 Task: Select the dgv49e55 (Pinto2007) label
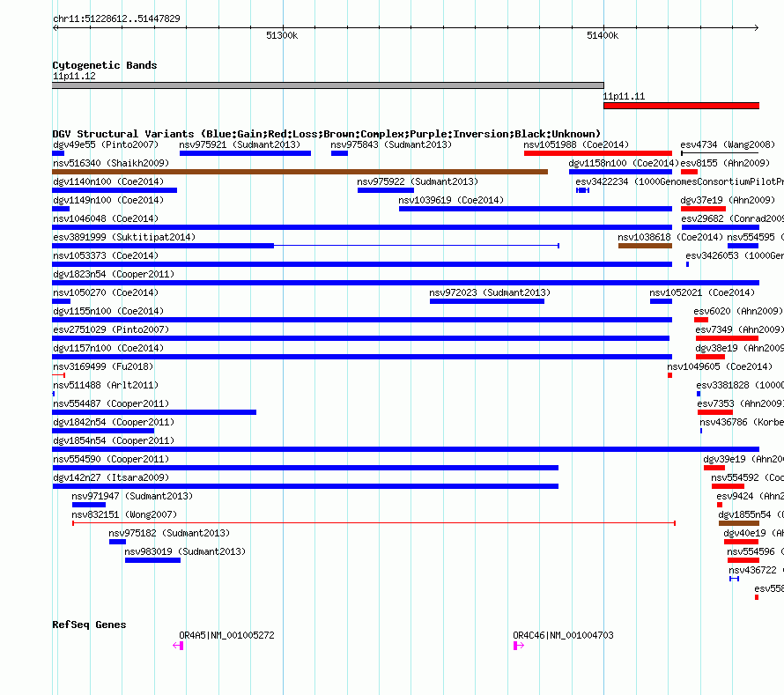[106, 144]
